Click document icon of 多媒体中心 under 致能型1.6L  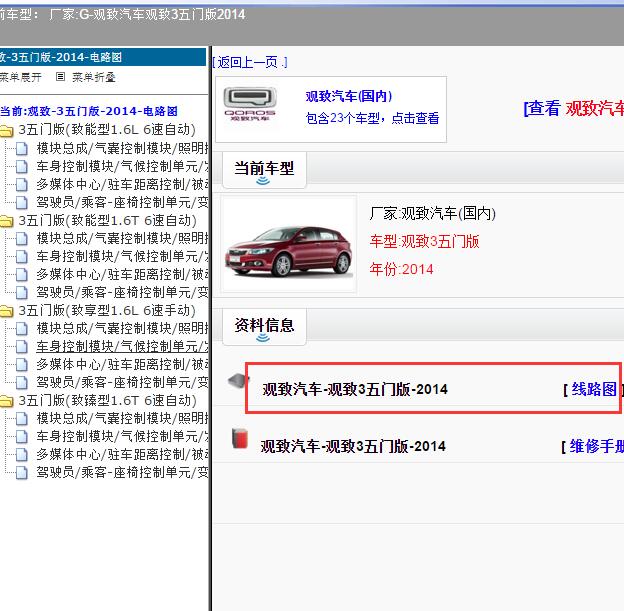21,184
